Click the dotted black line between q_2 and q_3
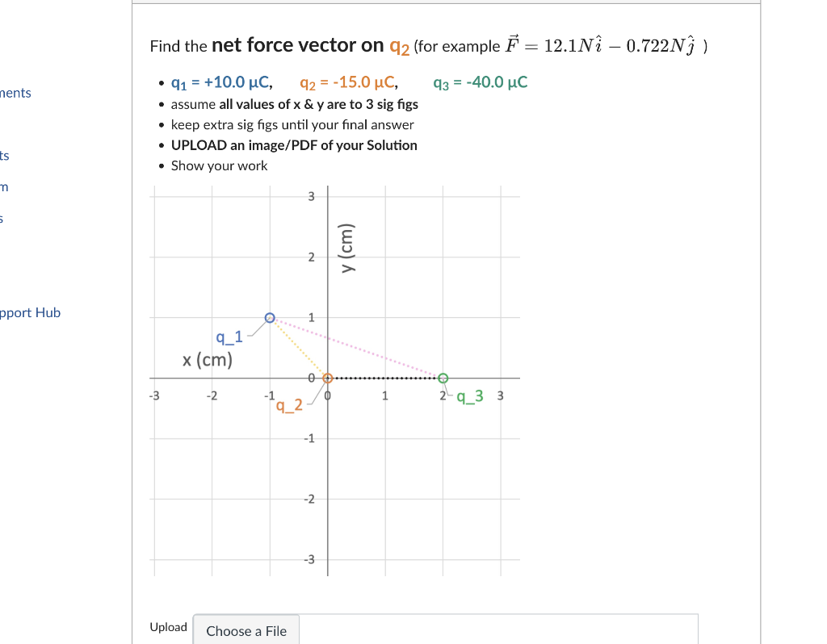This screenshot has height=644, width=827. pyautogui.click(x=385, y=377)
